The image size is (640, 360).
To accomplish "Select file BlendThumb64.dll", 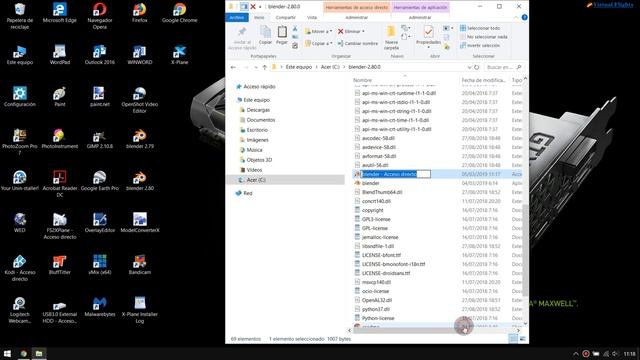I will (382, 192).
